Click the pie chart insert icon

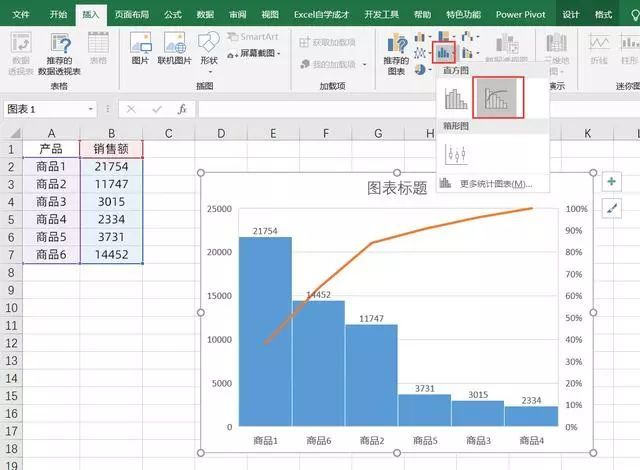tap(420, 69)
